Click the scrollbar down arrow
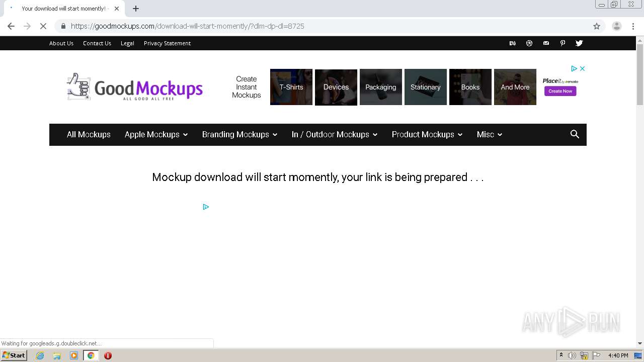644x362 pixels. (640, 343)
